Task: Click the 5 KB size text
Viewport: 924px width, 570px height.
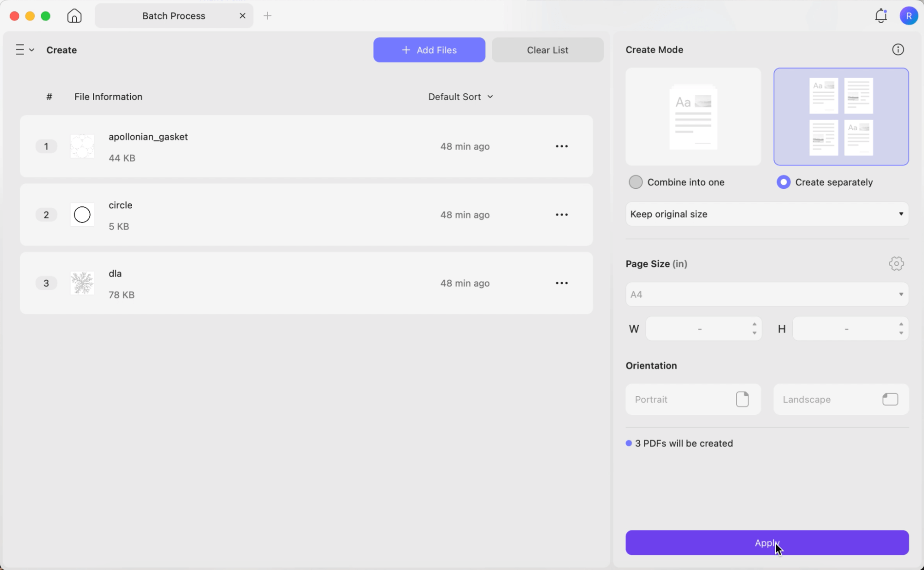Action: click(119, 226)
